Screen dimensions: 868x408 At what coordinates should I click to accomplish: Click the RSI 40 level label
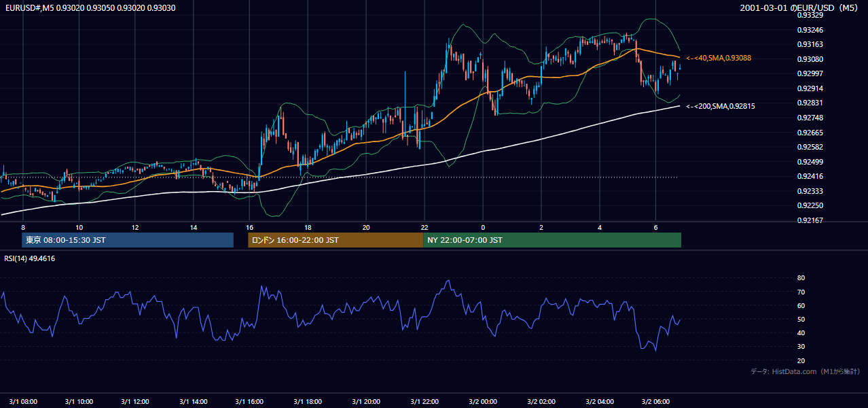coord(801,333)
